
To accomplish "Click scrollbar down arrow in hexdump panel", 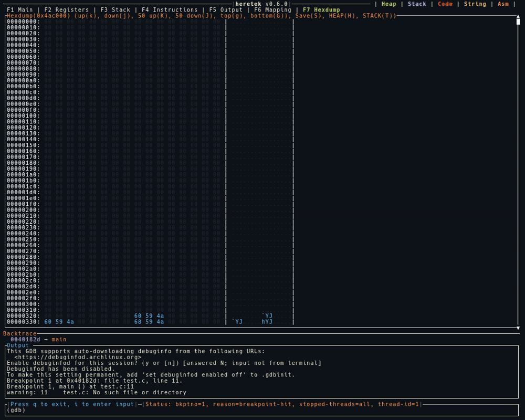I will (518, 327).
